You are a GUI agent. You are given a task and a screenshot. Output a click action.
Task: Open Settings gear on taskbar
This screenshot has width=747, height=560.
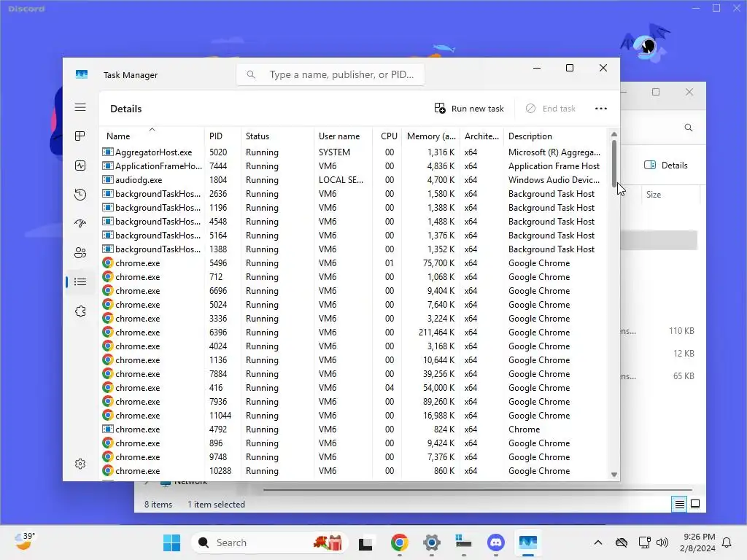point(431,542)
